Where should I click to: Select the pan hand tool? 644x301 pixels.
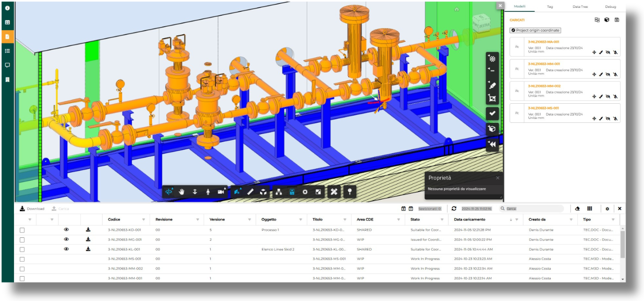click(x=182, y=192)
